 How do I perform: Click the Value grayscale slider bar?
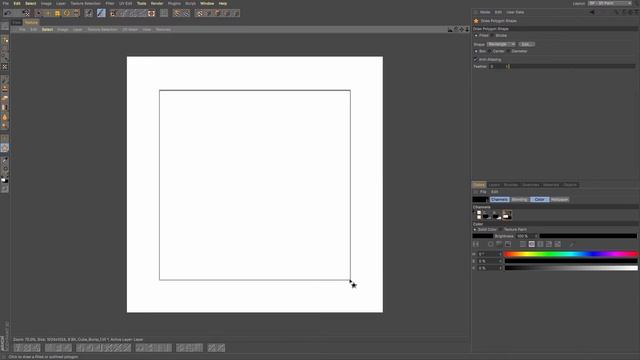point(571,268)
